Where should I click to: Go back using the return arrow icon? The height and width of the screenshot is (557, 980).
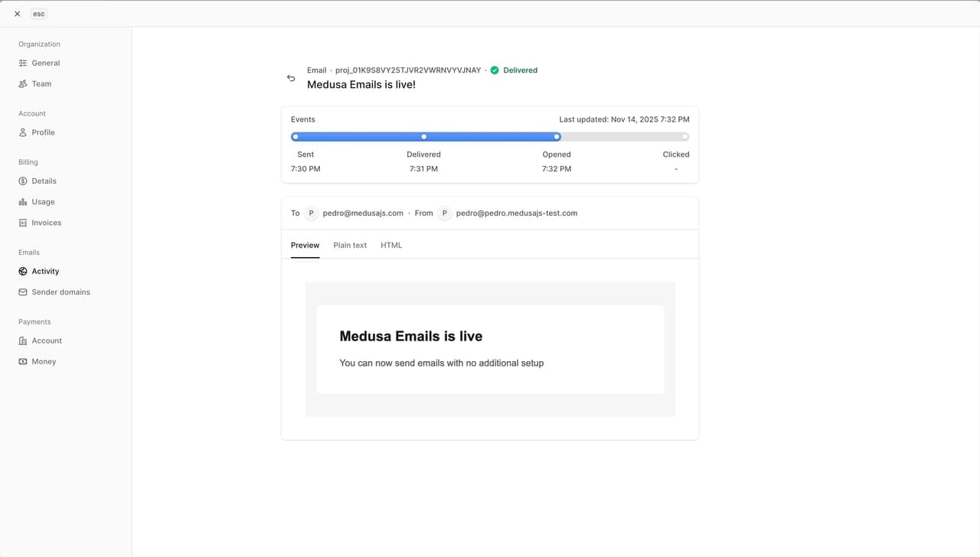click(x=291, y=78)
